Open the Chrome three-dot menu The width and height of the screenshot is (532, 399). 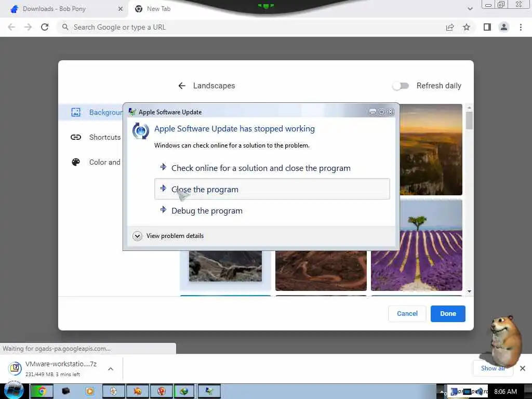tap(521, 27)
